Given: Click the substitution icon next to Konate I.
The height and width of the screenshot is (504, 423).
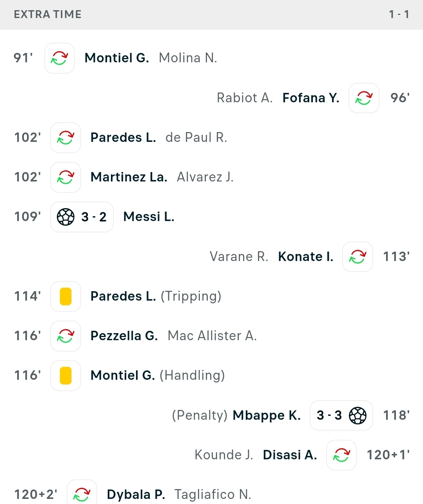Looking at the screenshot, I should [358, 257].
